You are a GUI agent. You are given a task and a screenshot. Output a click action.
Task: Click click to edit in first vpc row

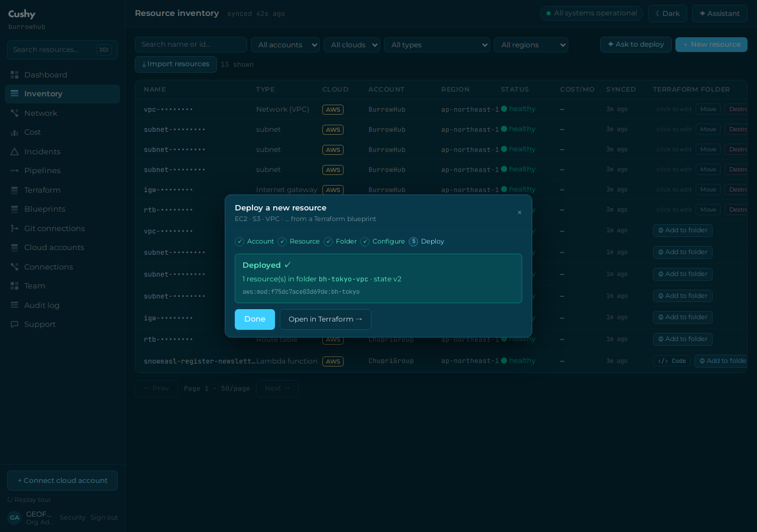tap(674, 109)
